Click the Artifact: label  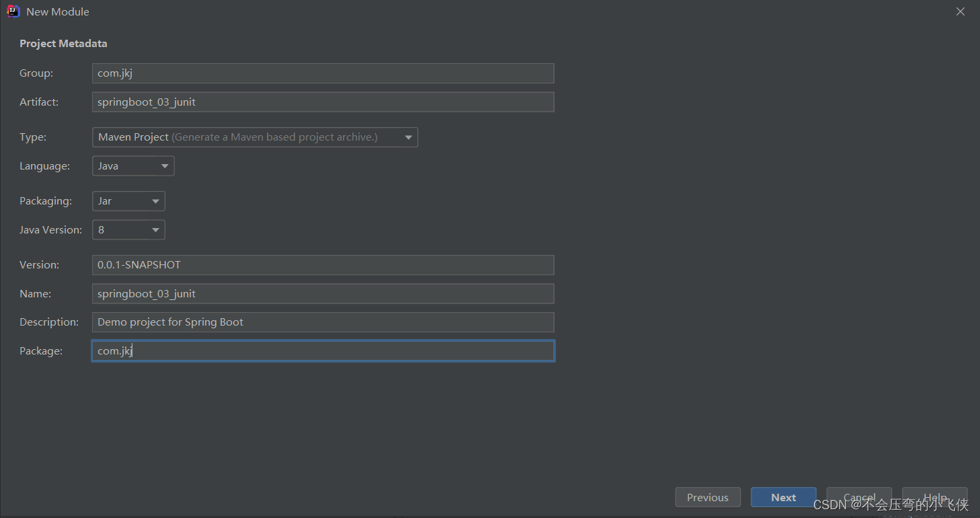point(39,102)
